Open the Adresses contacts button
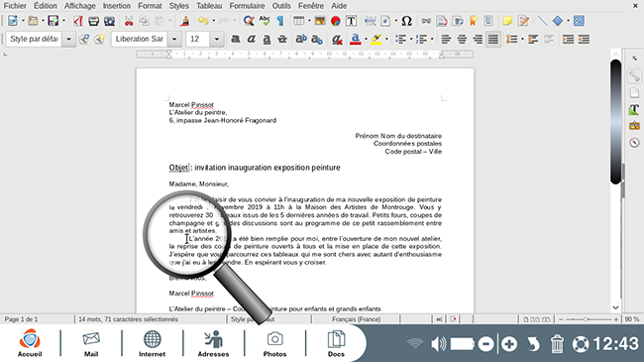Image resolution: width=644 pixels, height=362 pixels. pyautogui.click(x=214, y=344)
